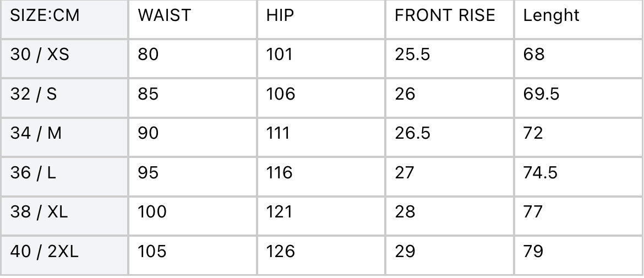Click the 32 / S size row label

coord(34,94)
